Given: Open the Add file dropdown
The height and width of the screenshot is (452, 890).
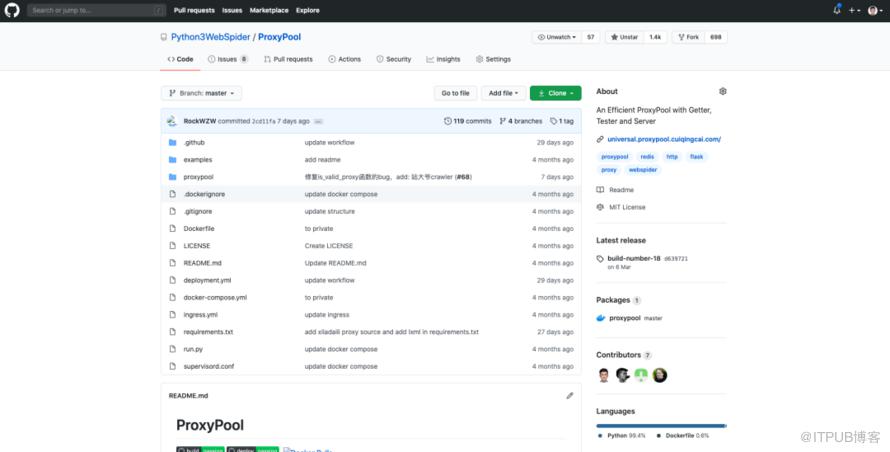Looking at the screenshot, I should (x=503, y=93).
